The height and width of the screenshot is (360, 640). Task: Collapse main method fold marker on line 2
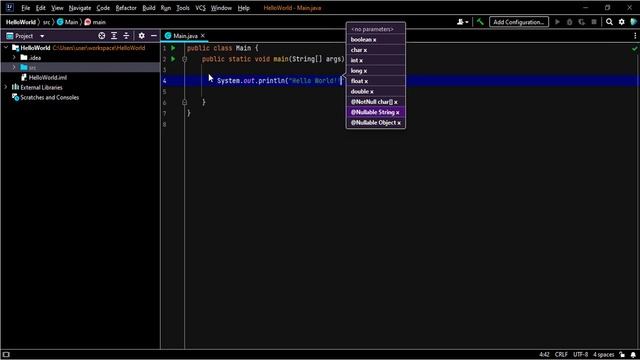coord(184,59)
